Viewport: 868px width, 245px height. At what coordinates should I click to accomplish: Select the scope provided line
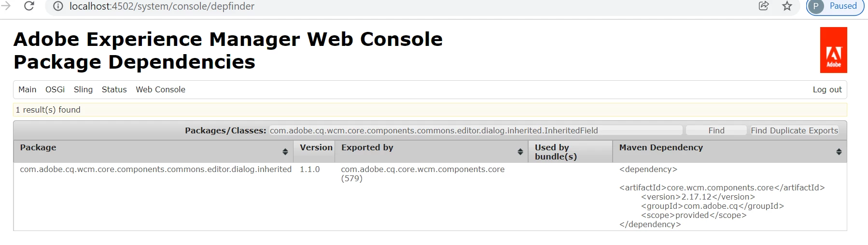(694, 215)
